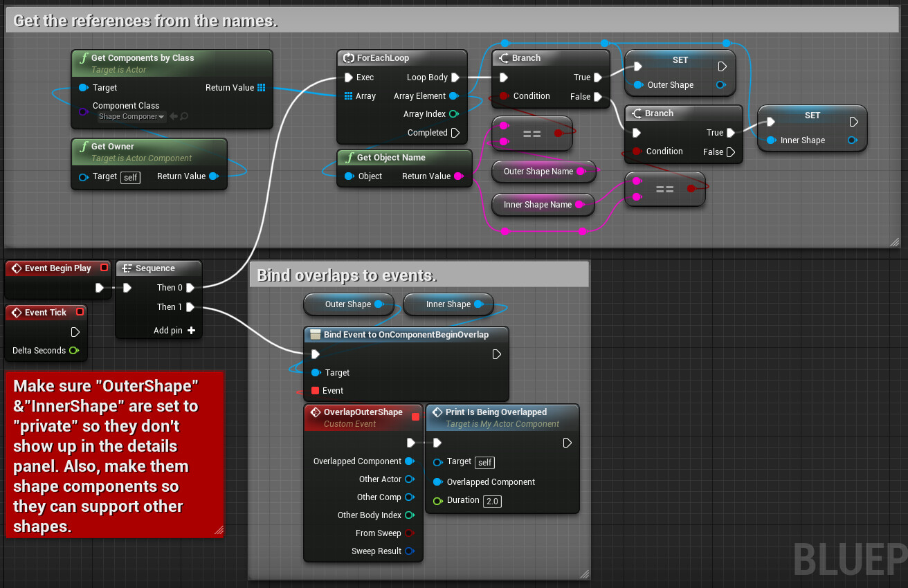Select the Outer Shape getter in Bind overlaps comment

349,304
